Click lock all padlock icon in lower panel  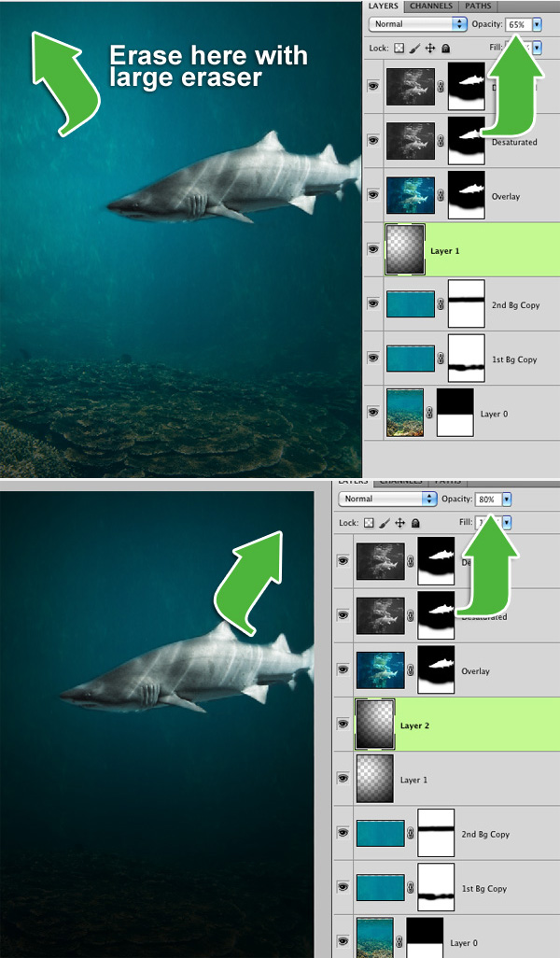tap(416, 523)
